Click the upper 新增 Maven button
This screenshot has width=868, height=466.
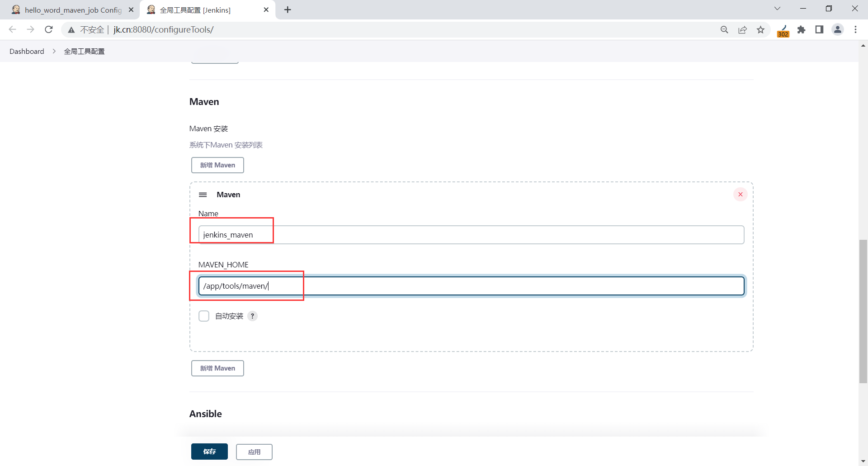[217, 165]
